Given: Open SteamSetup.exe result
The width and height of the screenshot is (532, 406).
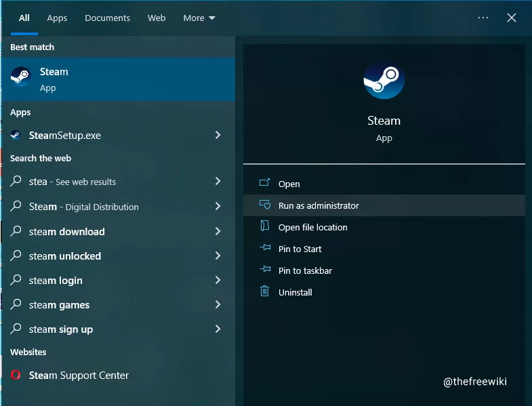Looking at the screenshot, I should coord(65,136).
